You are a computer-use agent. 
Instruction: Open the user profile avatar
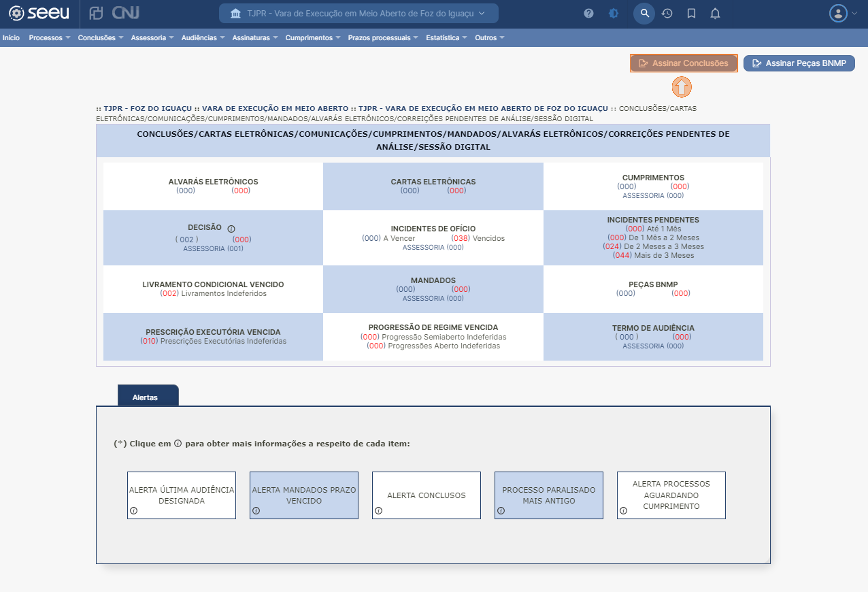click(838, 13)
